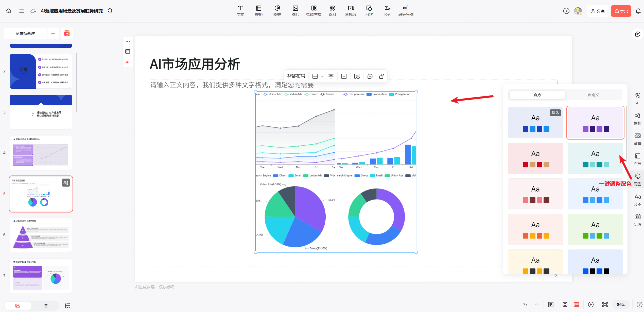
Task: Go to the home page icon
Action: (9, 11)
